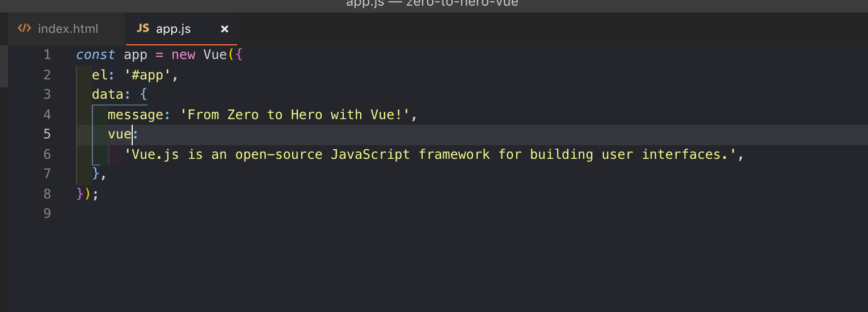Screen dimensions: 868x312
Task: Click the 'message' property key
Action: tap(135, 115)
